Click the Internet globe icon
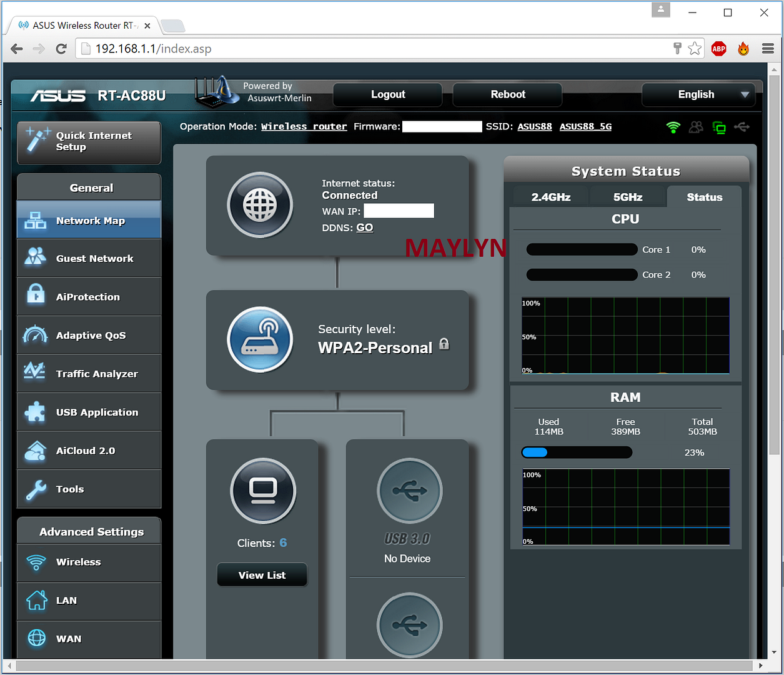 [260, 205]
